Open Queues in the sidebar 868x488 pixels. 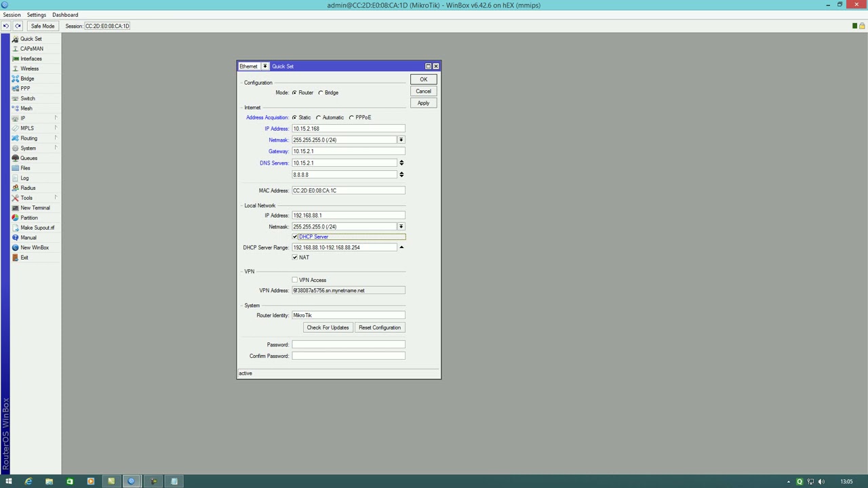pos(28,158)
